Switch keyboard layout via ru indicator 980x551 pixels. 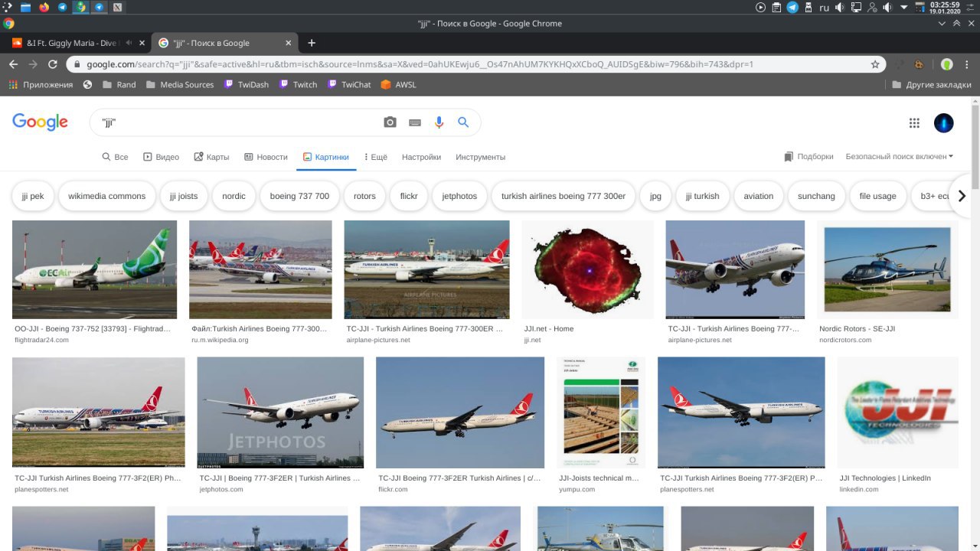tap(825, 8)
